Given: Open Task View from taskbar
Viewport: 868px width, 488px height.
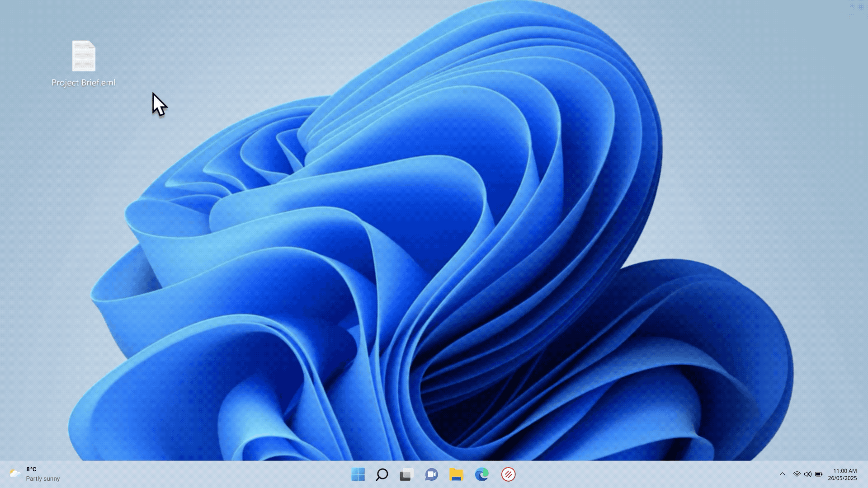Looking at the screenshot, I should tap(406, 474).
